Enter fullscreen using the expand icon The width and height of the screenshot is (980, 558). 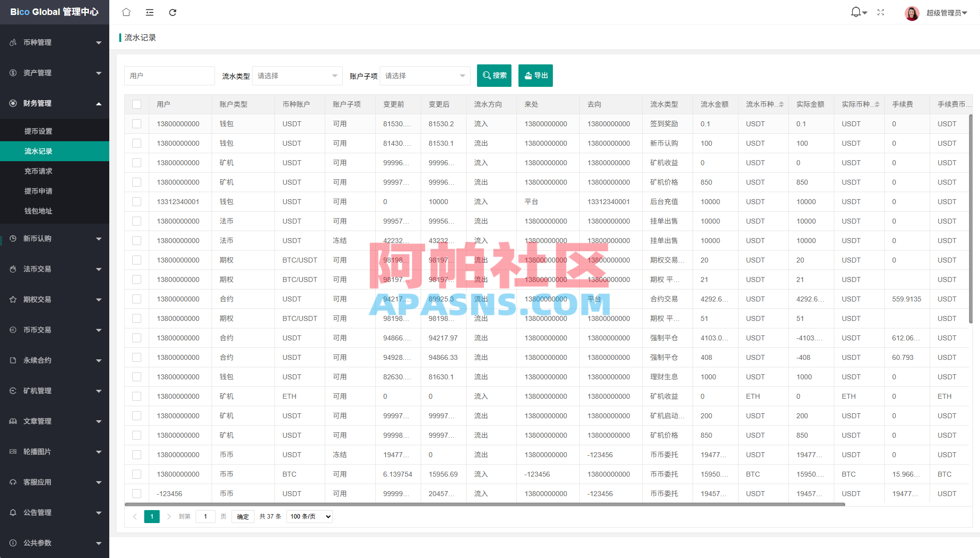[881, 12]
